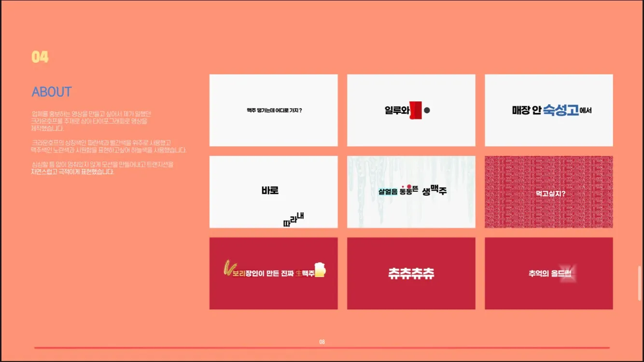The image size is (644, 362).
Task: Click the red '츄츄츄츄' thumbnail
Action: [411, 273]
